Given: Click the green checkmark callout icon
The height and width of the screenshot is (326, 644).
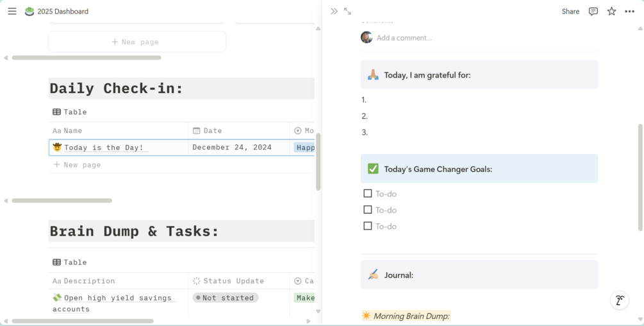Looking at the screenshot, I should [373, 169].
